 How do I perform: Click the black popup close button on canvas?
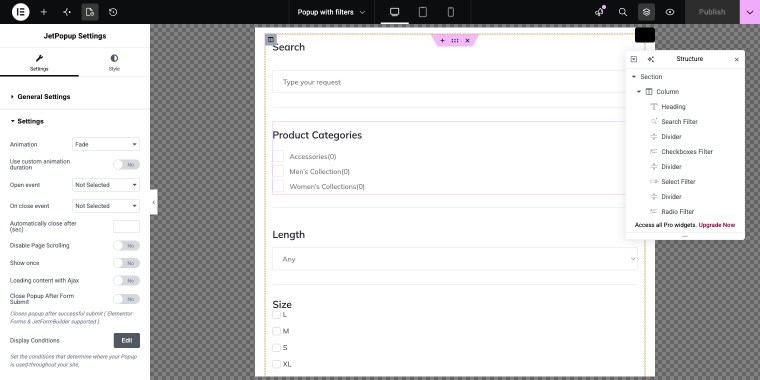click(x=645, y=35)
